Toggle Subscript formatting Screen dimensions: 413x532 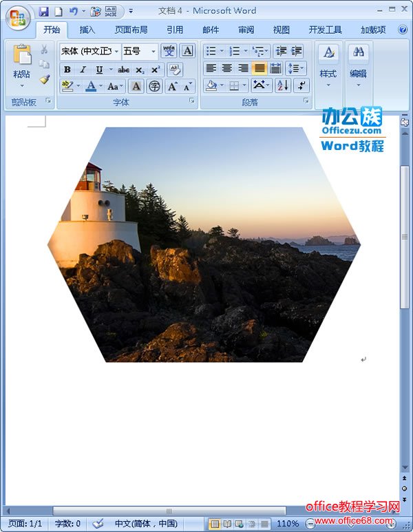coord(140,70)
